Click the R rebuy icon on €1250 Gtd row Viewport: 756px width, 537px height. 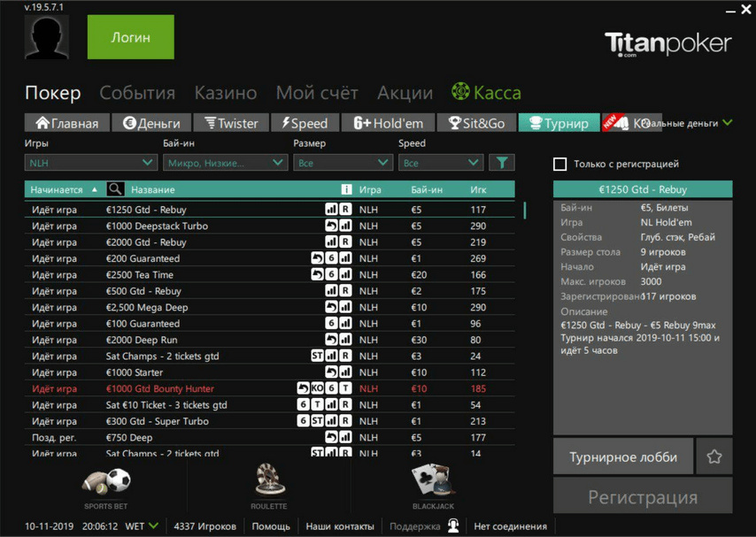(x=345, y=209)
